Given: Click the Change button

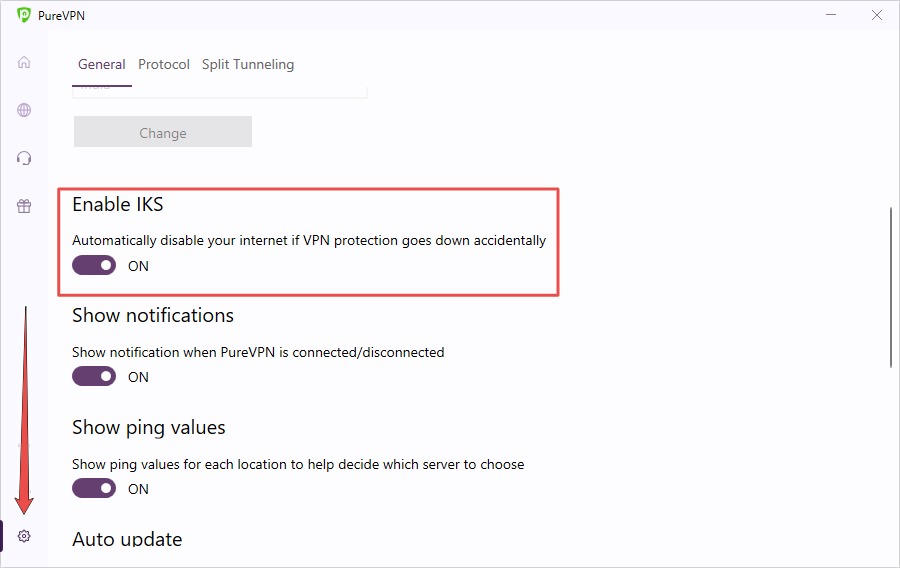Looking at the screenshot, I should pyautogui.click(x=163, y=132).
